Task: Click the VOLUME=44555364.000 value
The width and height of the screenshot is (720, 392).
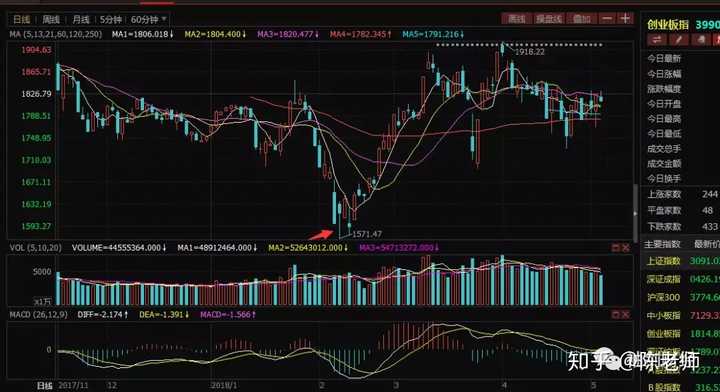Action: (119, 248)
